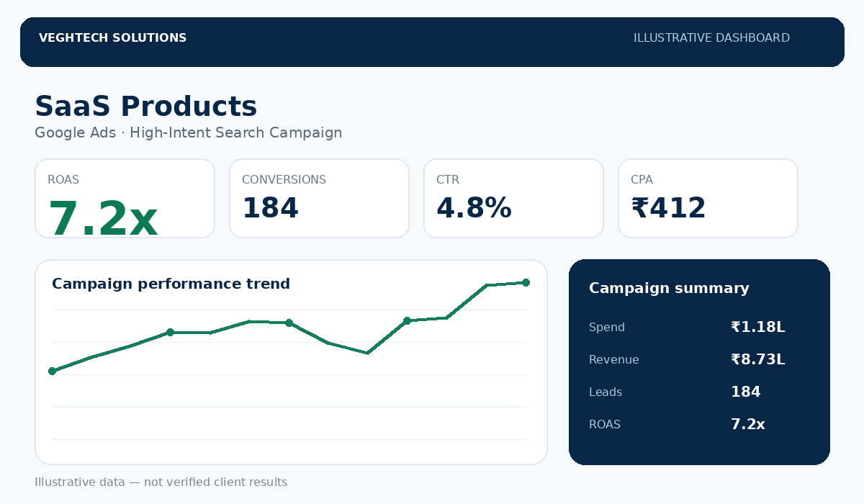This screenshot has width=864, height=504.
Task: Select the large green 7.2x value
Action: click(x=102, y=219)
